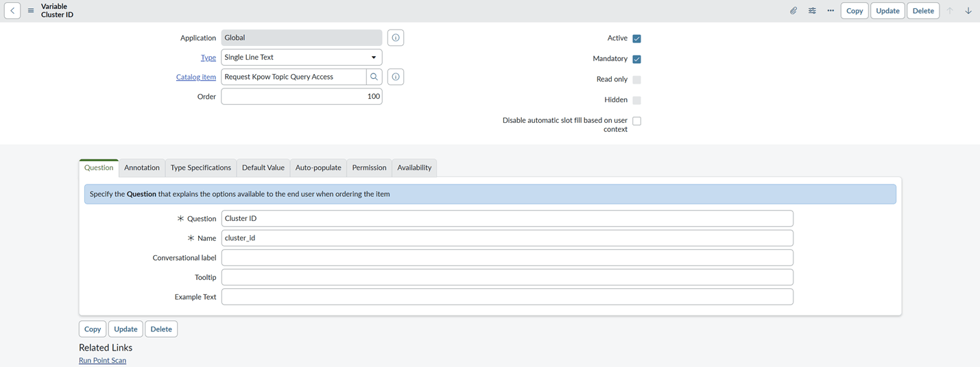This screenshot has width=980, height=367.
Task: Click the Order field showing 100
Action: tap(302, 97)
